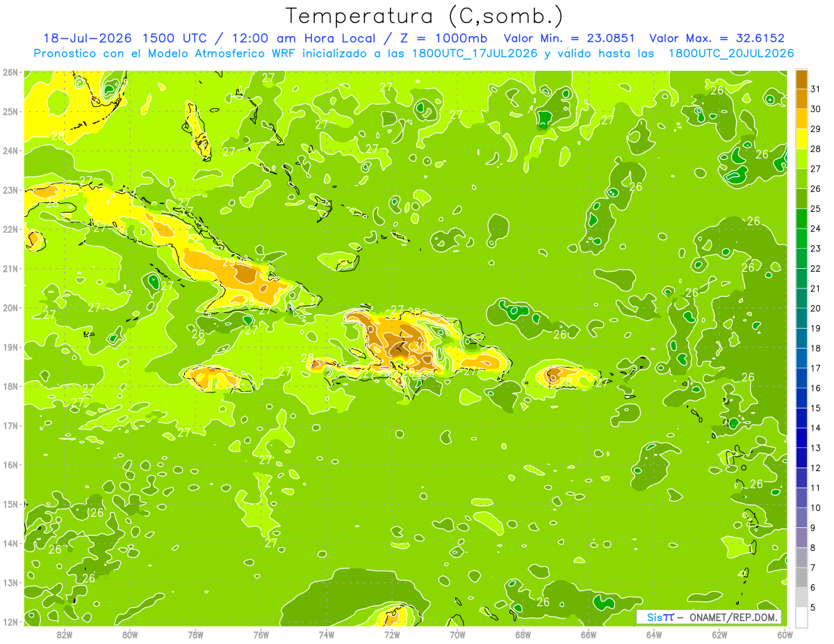Click the legend scale value 20

[x=816, y=308]
